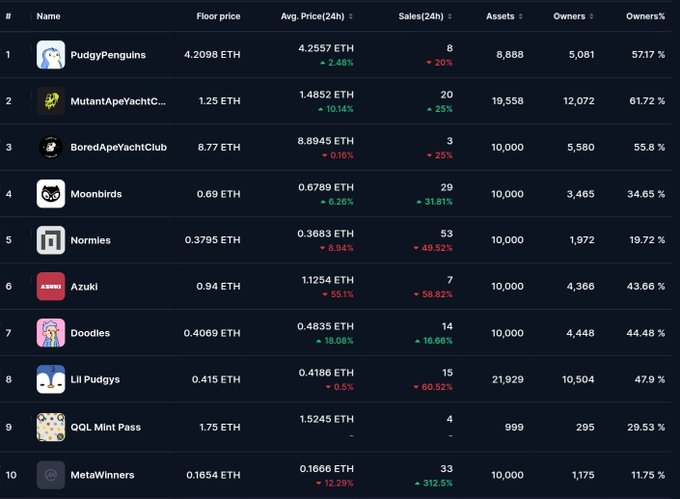Image resolution: width=680 pixels, height=499 pixels.
Task: Open the BoredApeYachtClub collection name
Action: pos(118,147)
